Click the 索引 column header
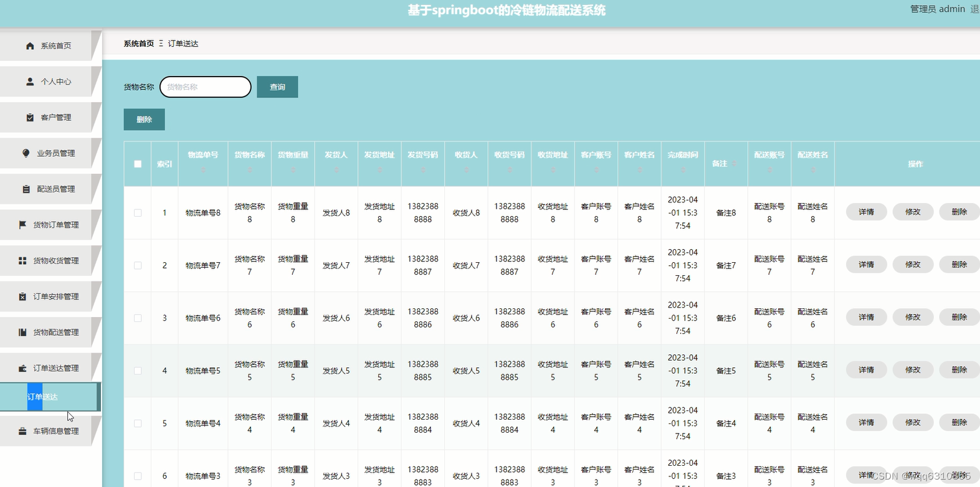The width and height of the screenshot is (980, 487). pyautogui.click(x=164, y=164)
